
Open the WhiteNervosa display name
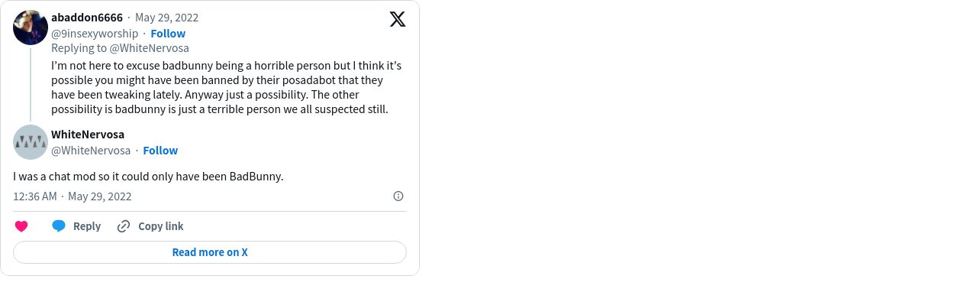tap(88, 135)
